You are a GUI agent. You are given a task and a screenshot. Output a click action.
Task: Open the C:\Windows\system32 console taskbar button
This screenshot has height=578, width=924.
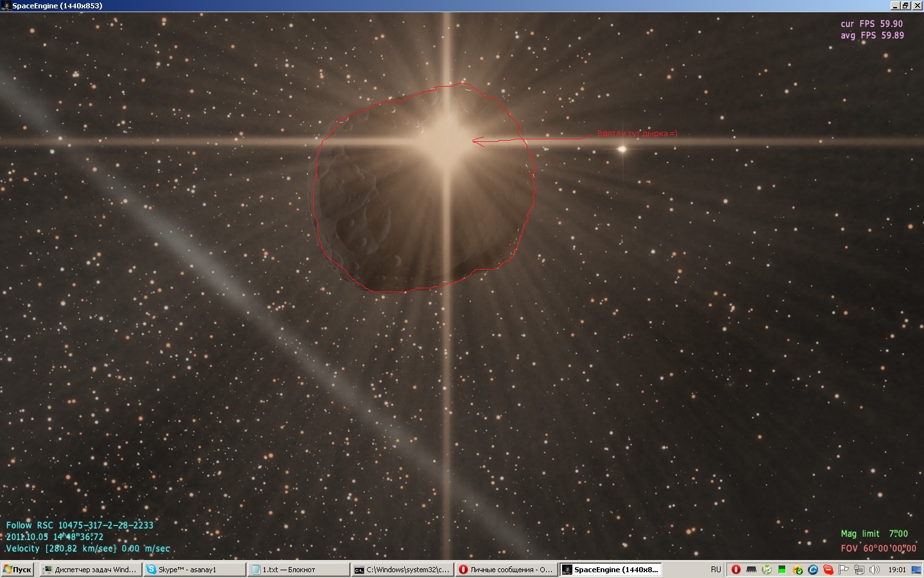point(403,570)
